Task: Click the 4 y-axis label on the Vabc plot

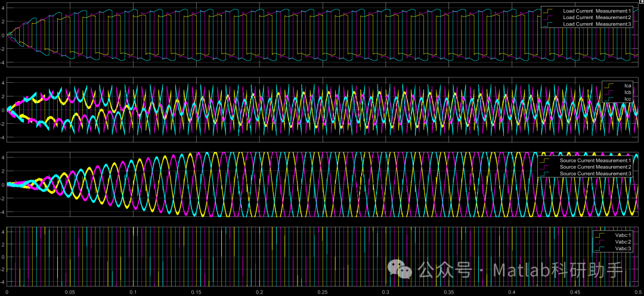Action: tap(4, 232)
